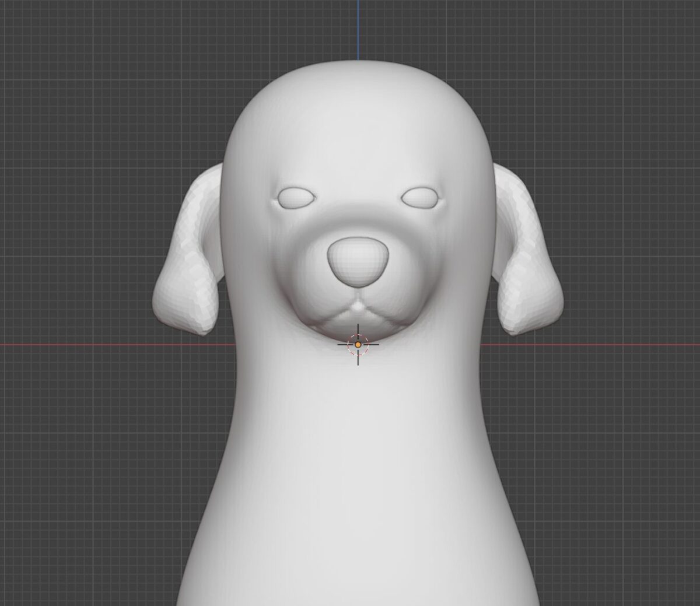
Task: Select the dog model's nose
Action: tap(357, 261)
